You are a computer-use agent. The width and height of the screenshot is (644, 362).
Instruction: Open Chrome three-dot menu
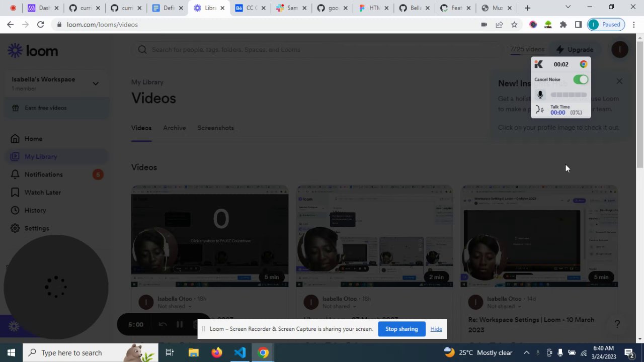[633, 25]
